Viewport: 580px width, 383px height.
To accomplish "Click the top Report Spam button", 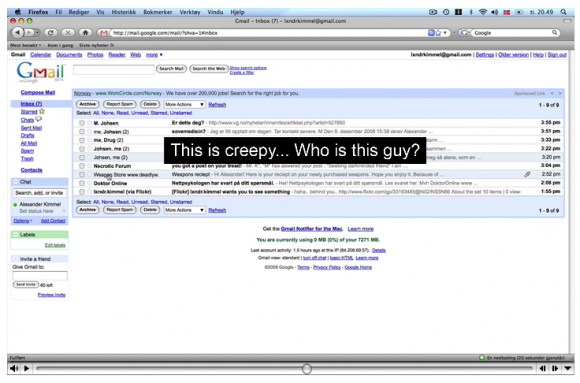I will (x=119, y=104).
